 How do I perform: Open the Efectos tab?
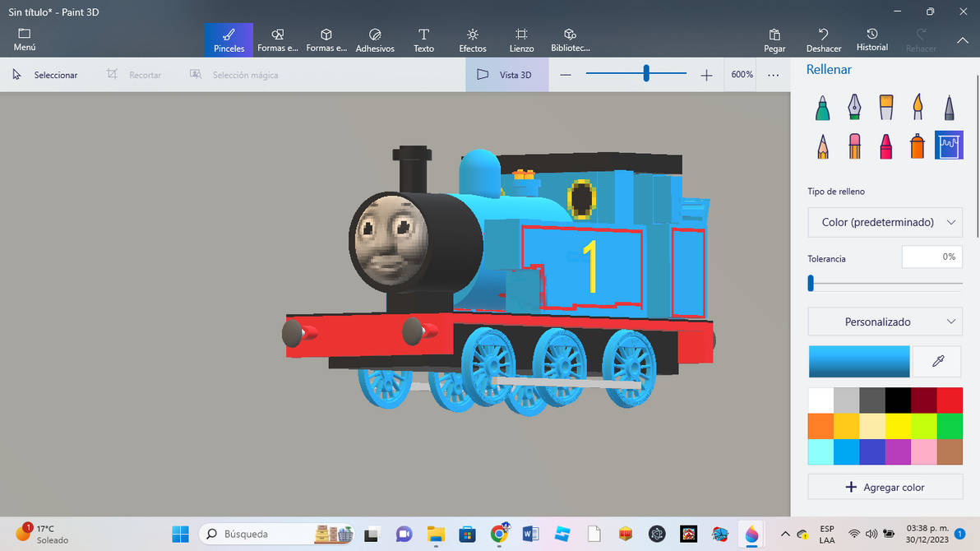473,40
